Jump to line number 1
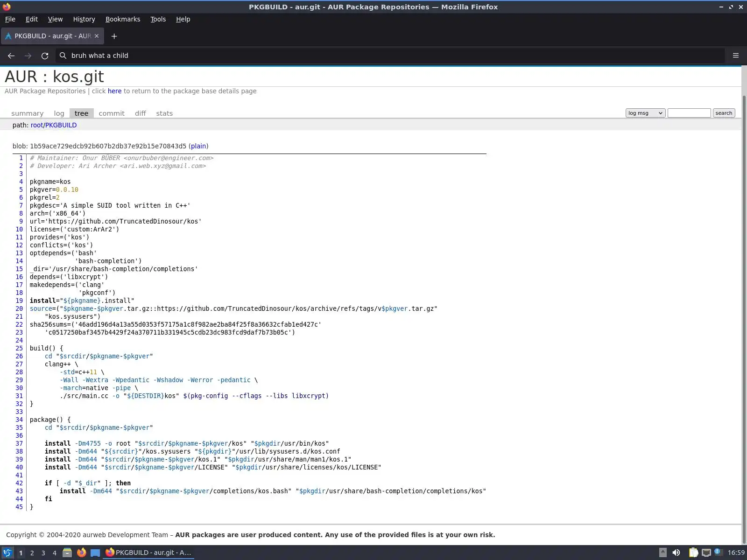Viewport: 747px width, 560px height. 21,158
